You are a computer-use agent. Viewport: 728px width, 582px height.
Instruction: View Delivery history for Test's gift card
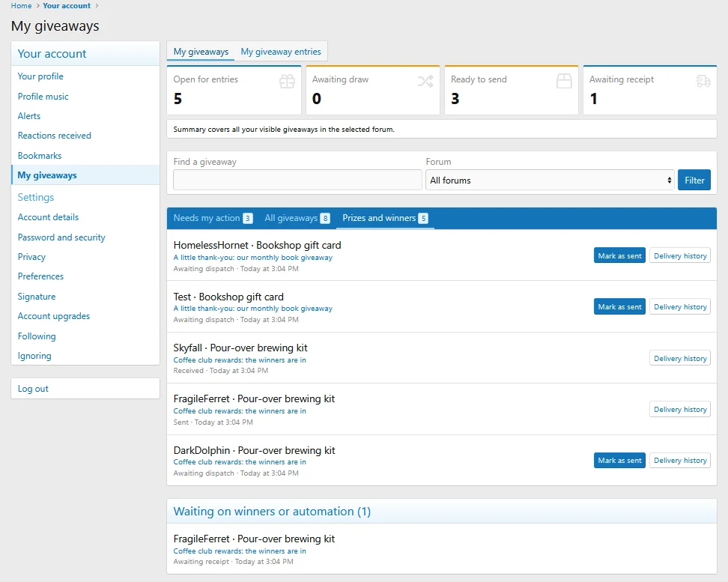tap(680, 307)
